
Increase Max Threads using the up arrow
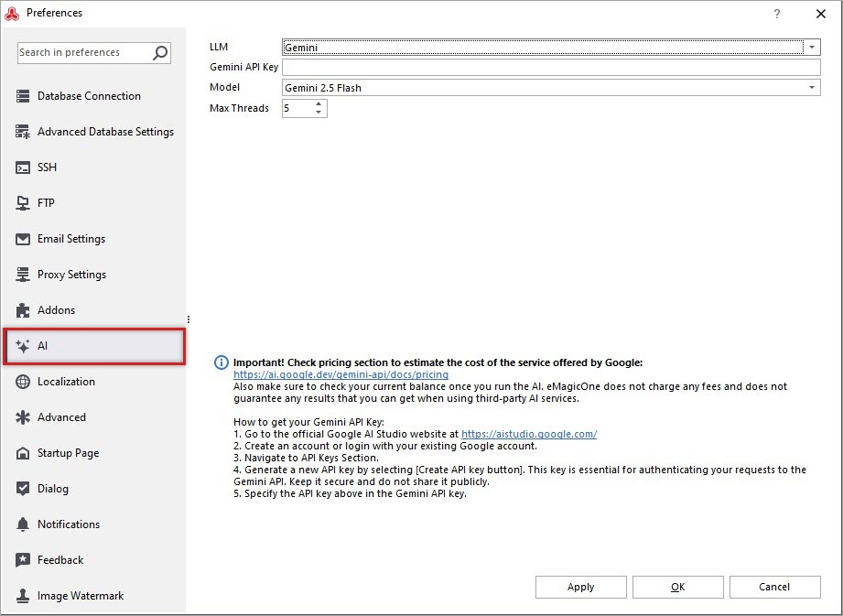[319, 103]
